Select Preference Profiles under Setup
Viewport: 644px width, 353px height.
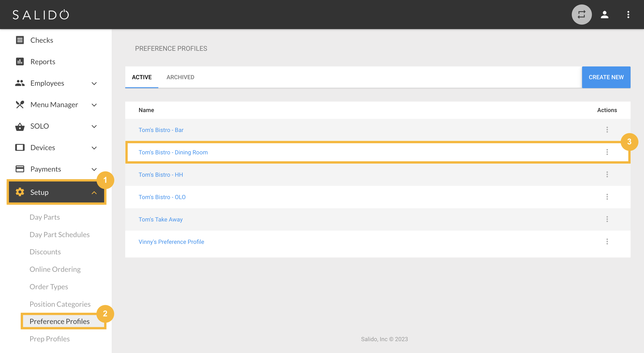[x=59, y=321]
